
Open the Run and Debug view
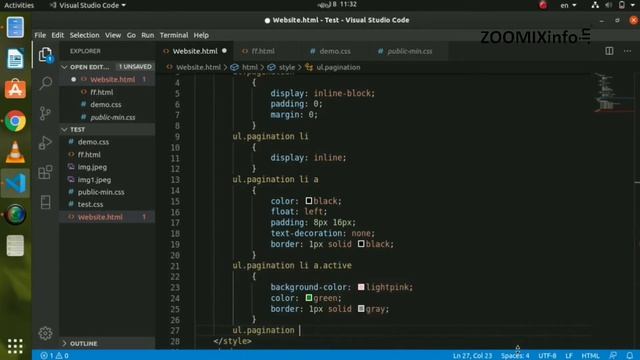pos(45,143)
